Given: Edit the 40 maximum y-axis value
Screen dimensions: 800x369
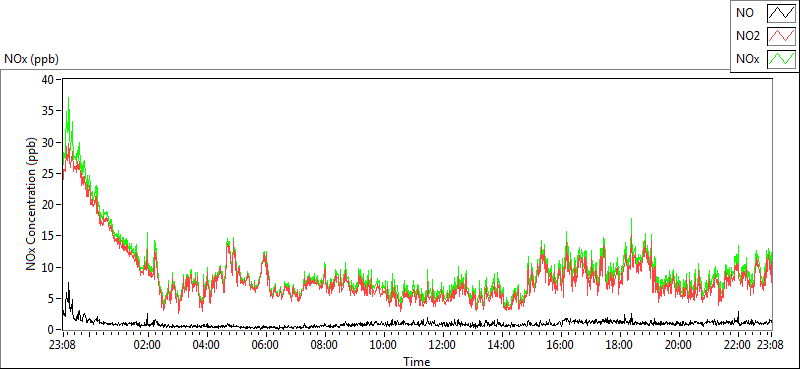Looking at the screenshot, I should [49, 79].
